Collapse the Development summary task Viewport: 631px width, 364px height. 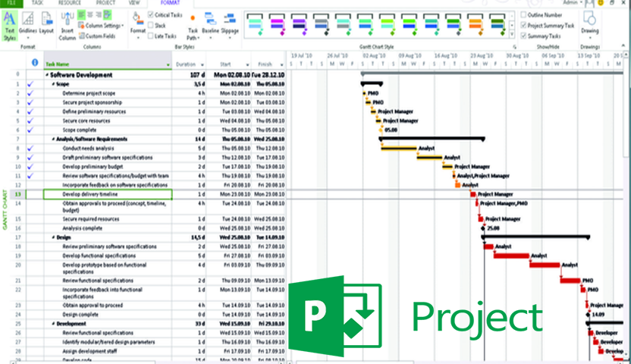point(54,324)
